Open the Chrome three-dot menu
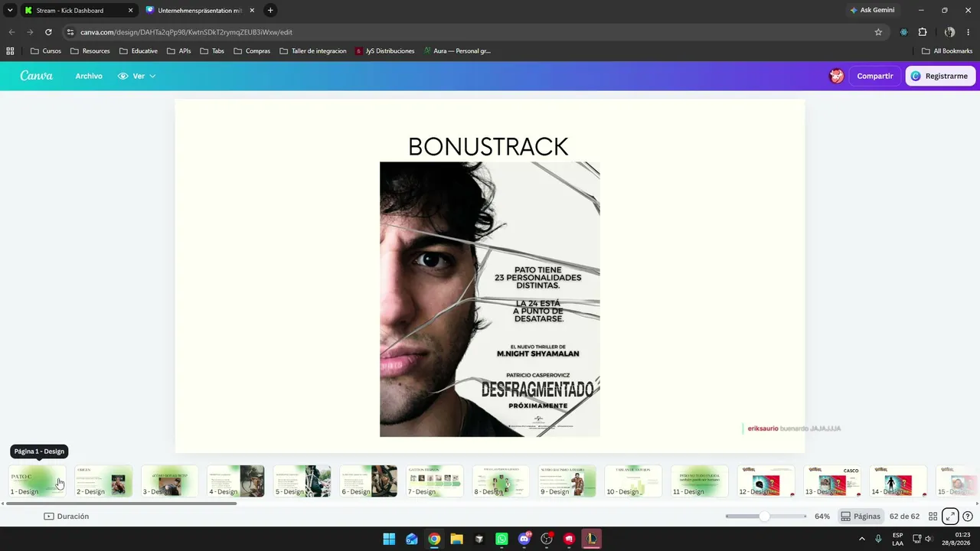Image resolution: width=980 pixels, height=551 pixels. 969,32
